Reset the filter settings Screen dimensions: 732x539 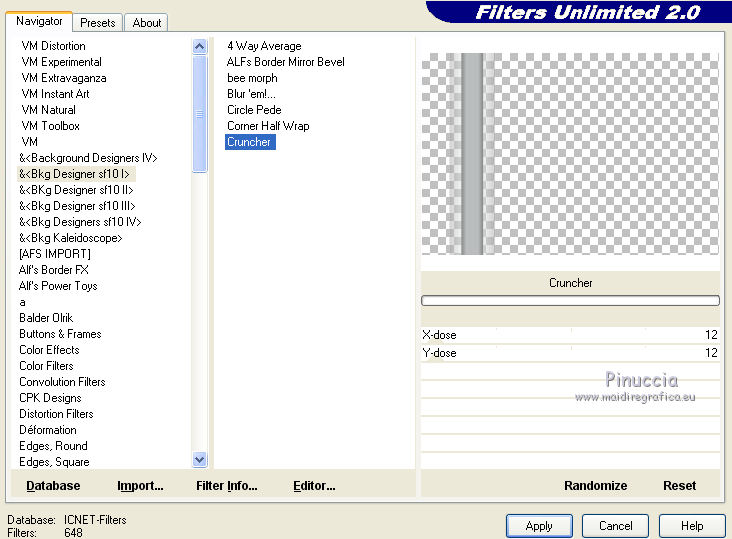[x=679, y=486]
